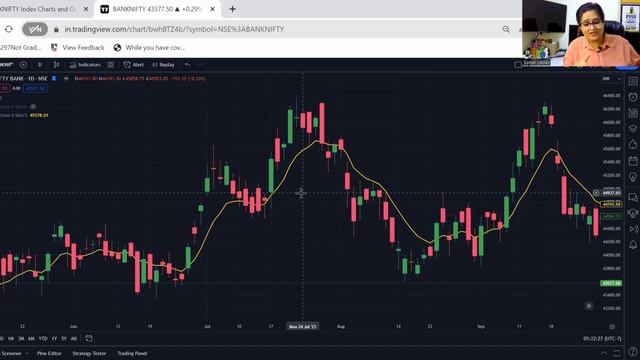
Task: Open the D timeframe interval dropdown
Action: pyautogui.click(x=40, y=64)
